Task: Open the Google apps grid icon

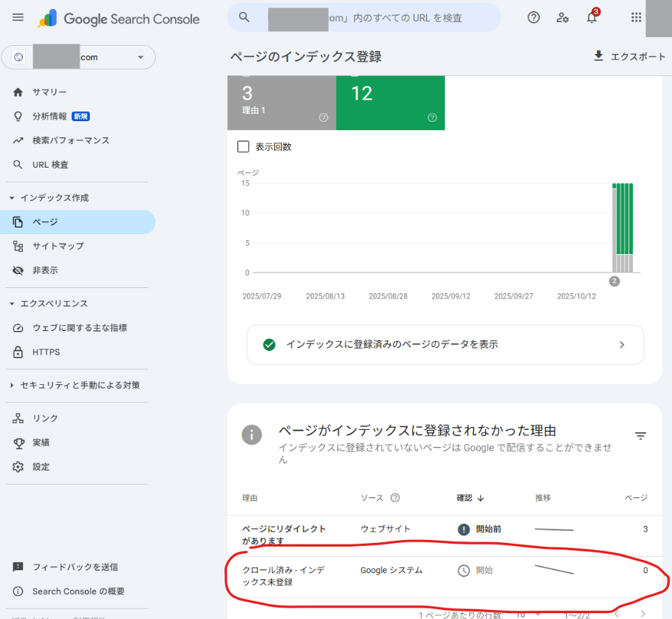Action: click(x=636, y=17)
